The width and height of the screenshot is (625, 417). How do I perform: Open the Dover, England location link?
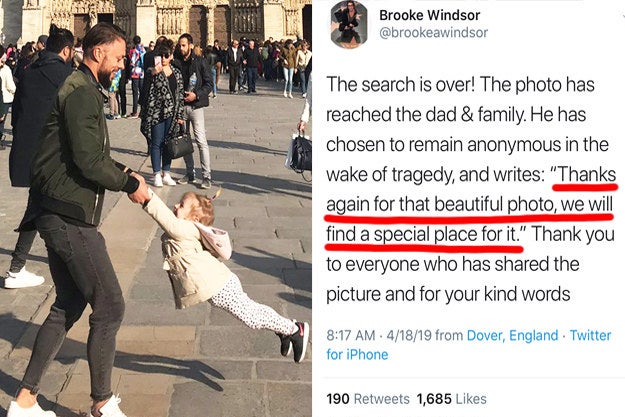pos(512,335)
